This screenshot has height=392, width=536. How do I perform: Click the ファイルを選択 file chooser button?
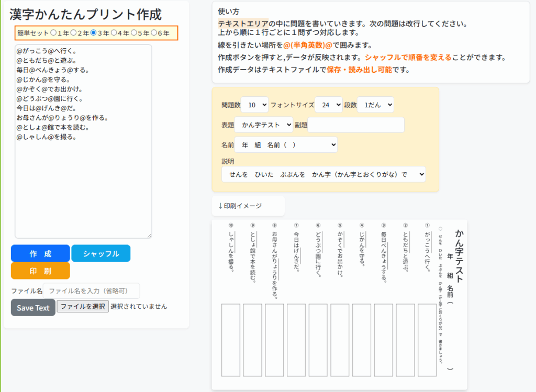[x=82, y=307]
